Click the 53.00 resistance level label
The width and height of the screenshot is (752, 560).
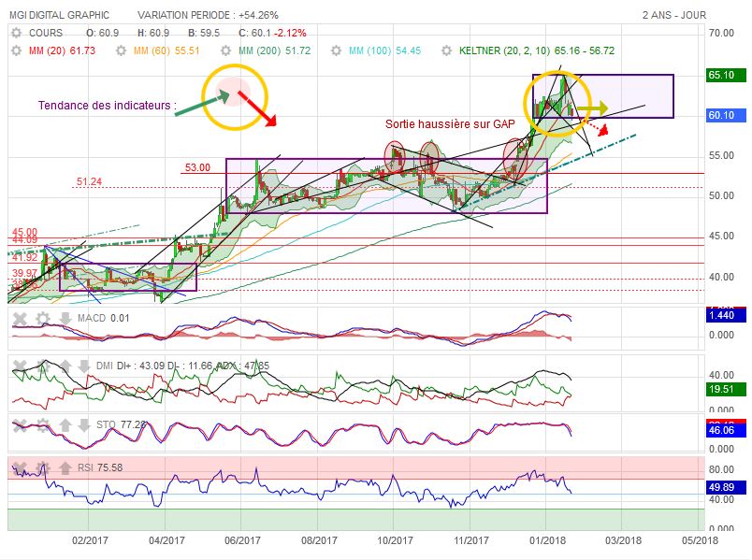coord(197,167)
